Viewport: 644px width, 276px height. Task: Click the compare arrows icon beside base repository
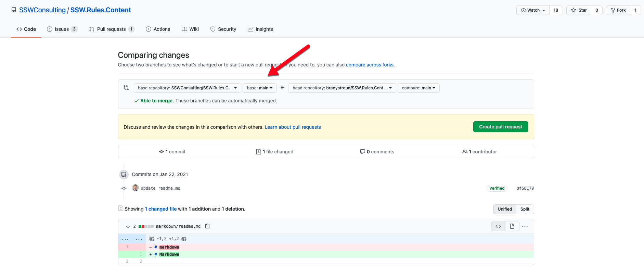pyautogui.click(x=126, y=88)
